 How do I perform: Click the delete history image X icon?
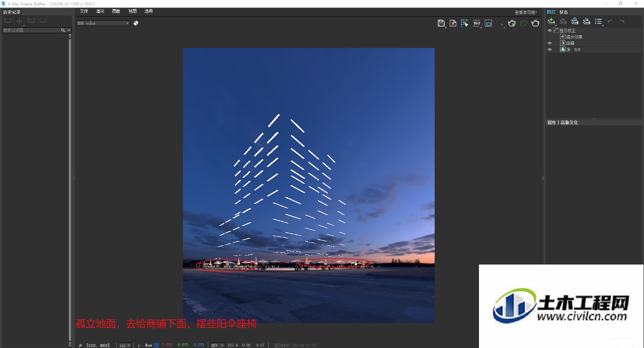(43, 21)
